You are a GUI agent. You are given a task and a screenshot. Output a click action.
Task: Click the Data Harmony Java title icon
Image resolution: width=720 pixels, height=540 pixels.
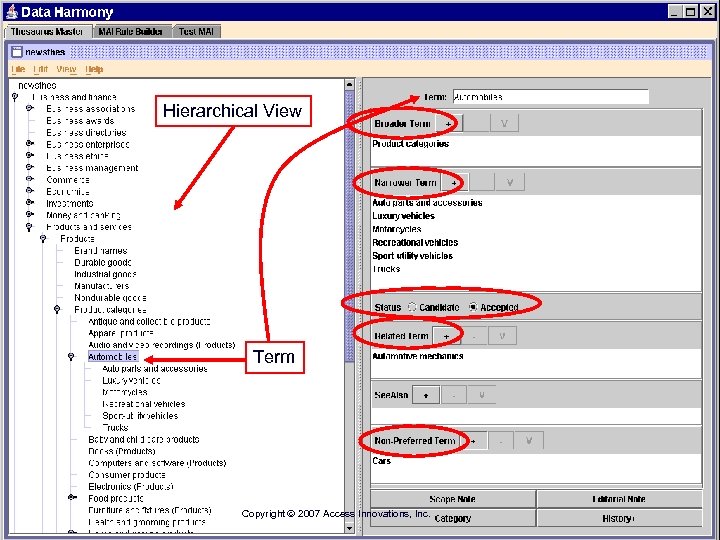pos(11,12)
